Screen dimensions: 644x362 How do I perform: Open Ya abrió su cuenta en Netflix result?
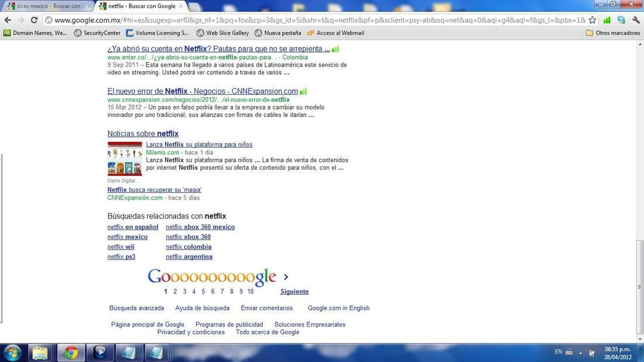[218, 49]
